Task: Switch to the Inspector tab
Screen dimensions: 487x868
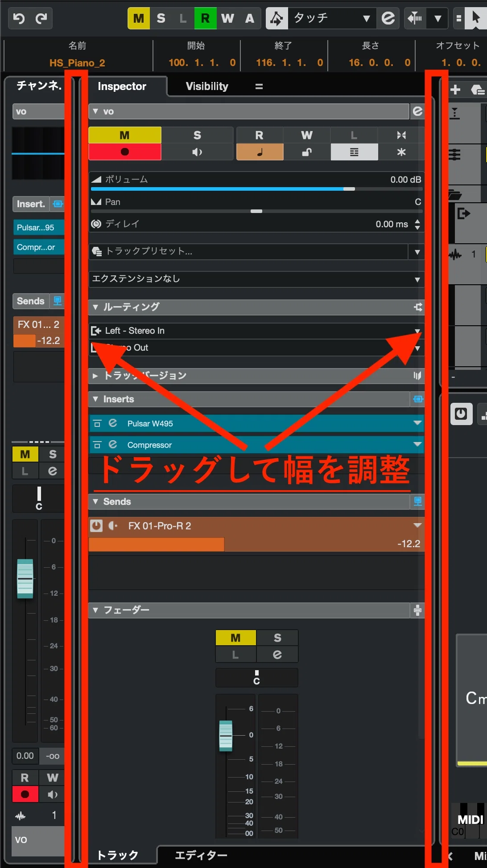Action: [122, 86]
